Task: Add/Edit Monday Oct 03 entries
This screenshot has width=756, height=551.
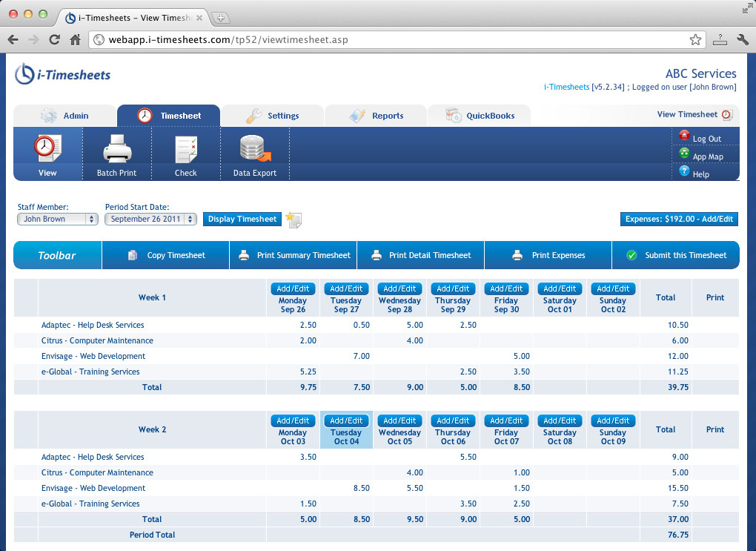Action: pos(293,420)
